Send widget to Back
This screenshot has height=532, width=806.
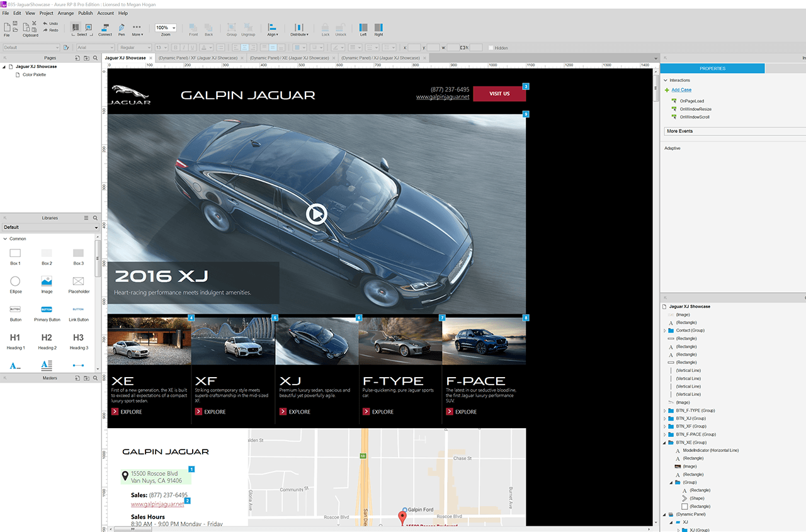tap(208, 28)
